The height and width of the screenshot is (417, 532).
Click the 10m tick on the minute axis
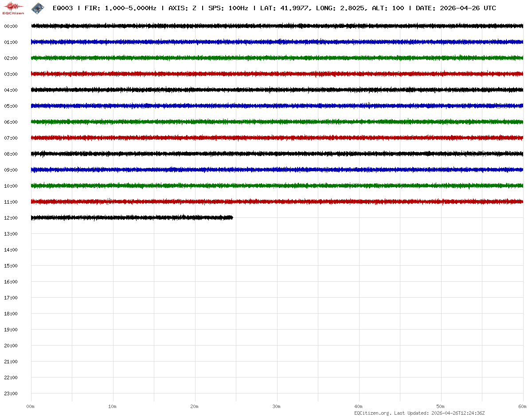[113, 406]
